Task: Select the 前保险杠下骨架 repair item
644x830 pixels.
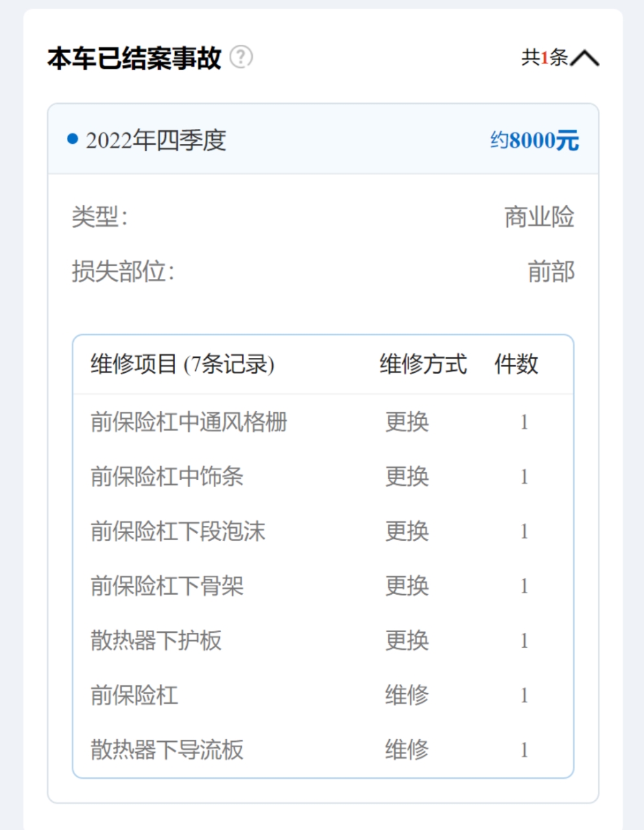Action: pyautogui.click(x=167, y=586)
